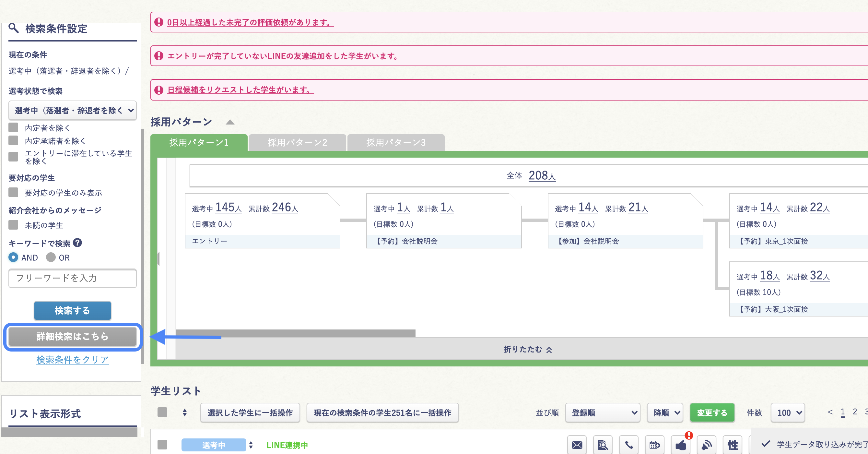Click the calendar add schedule icon
The image size is (868, 454).
[x=654, y=445]
